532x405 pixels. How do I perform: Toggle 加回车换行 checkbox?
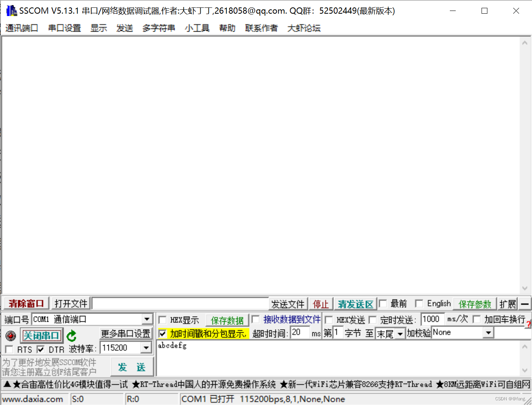[476, 319]
